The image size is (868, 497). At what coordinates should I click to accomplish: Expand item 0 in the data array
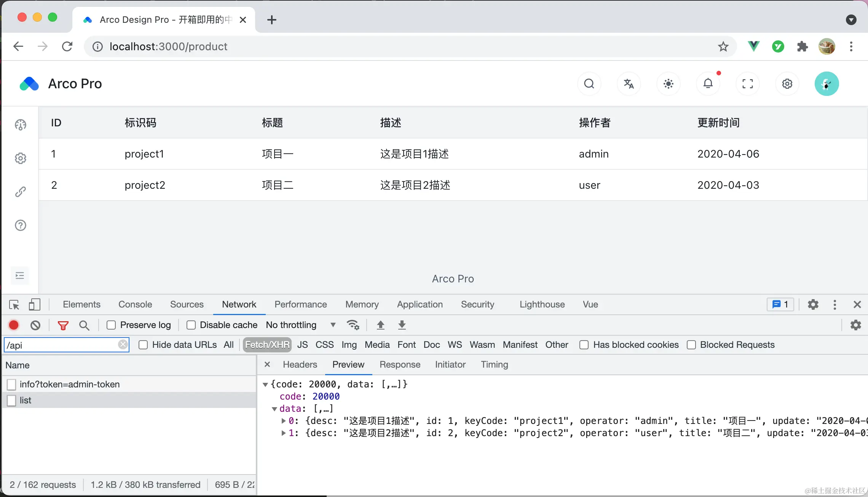pyautogui.click(x=284, y=421)
